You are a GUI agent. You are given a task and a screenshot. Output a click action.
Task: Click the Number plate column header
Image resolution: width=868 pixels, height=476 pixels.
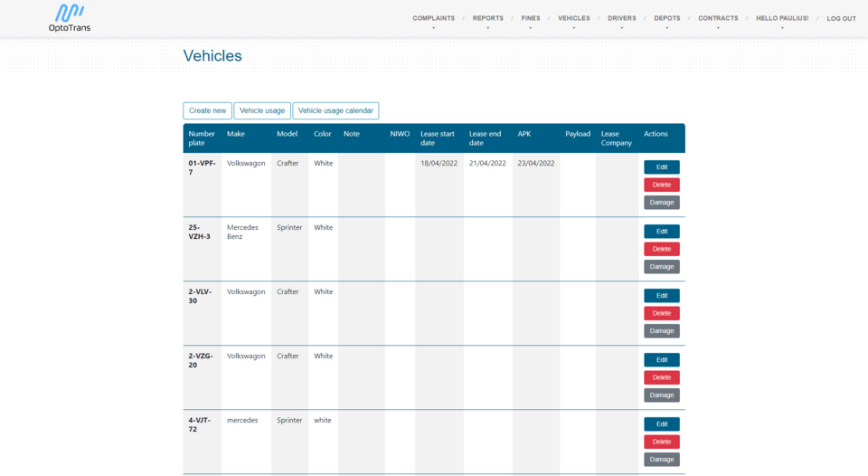202,138
